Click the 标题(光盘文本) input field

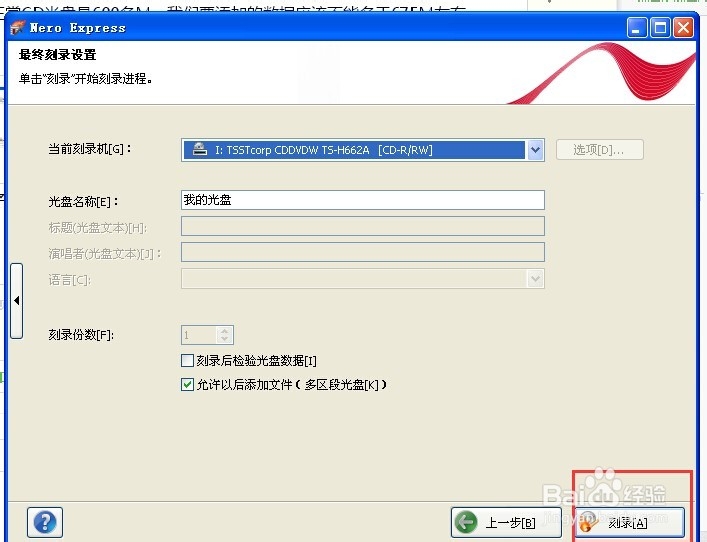pos(363,226)
